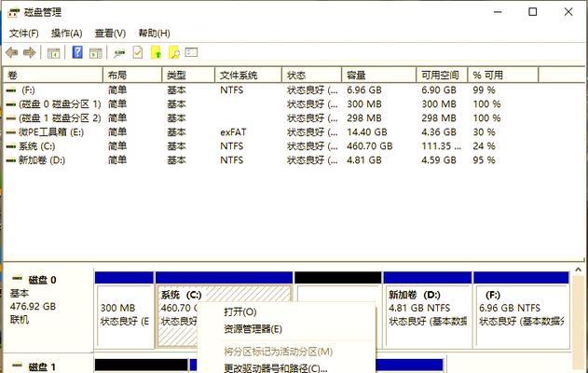
Task: Open Help via blue question mark icon
Action: pos(77,53)
